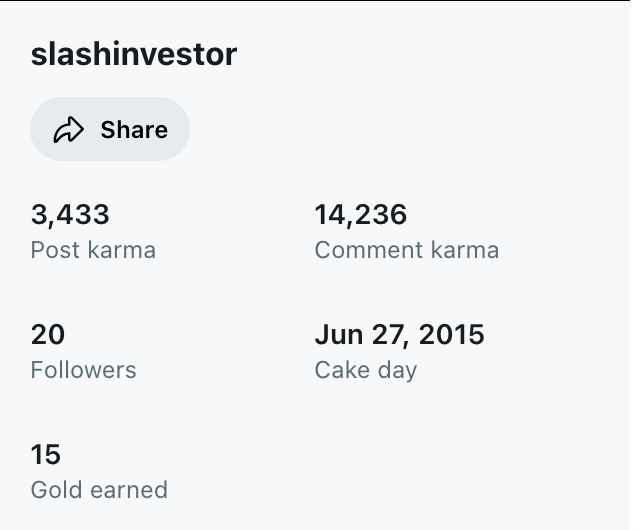The image size is (642, 530).
Task: Click the Comment karma stat block
Action: click(x=406, y=232)
